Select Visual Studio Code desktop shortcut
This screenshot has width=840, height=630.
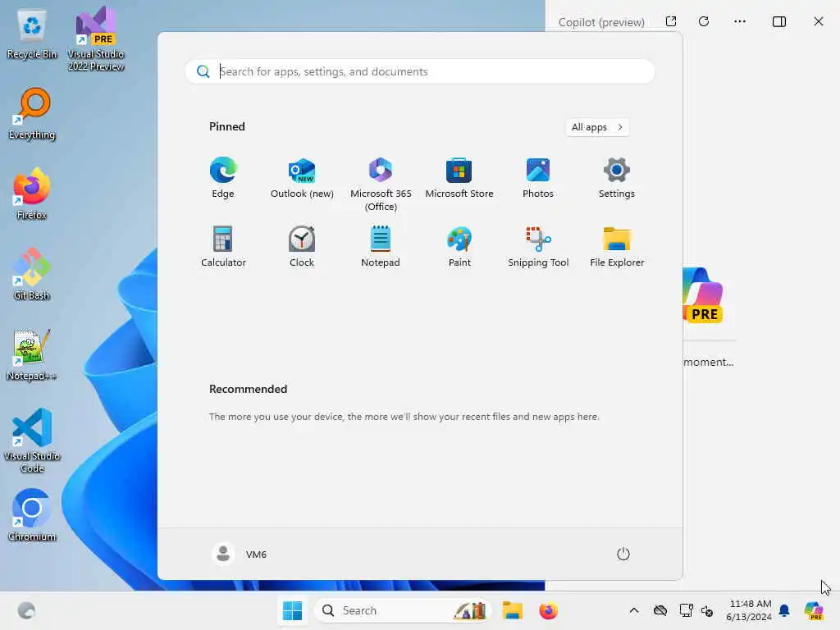32,441
